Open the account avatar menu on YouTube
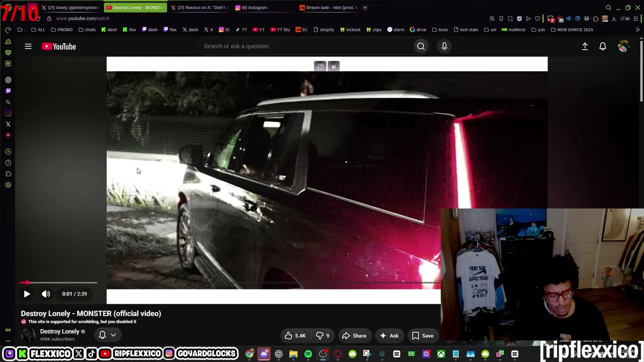Screen dimensions: 644x362 (623, 46)
